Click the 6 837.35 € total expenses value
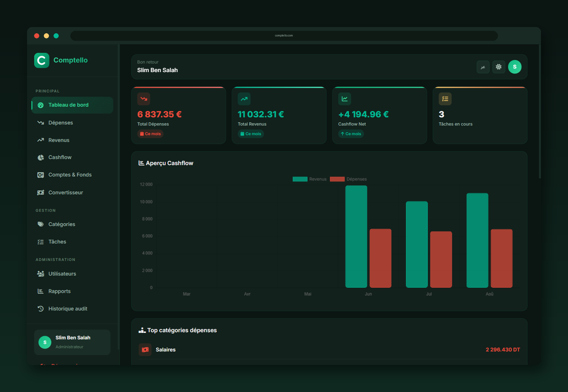The image size is (568, 392). [x=159, y=114]
